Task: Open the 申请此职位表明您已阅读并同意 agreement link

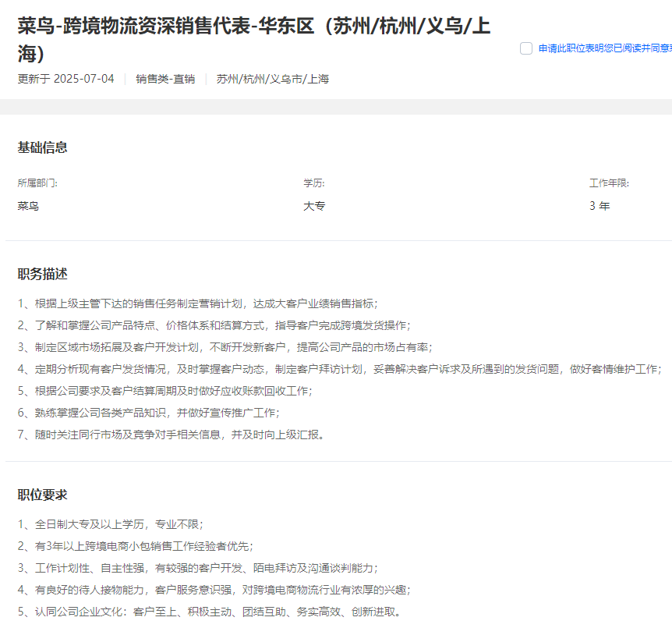Action: (605, 48)
